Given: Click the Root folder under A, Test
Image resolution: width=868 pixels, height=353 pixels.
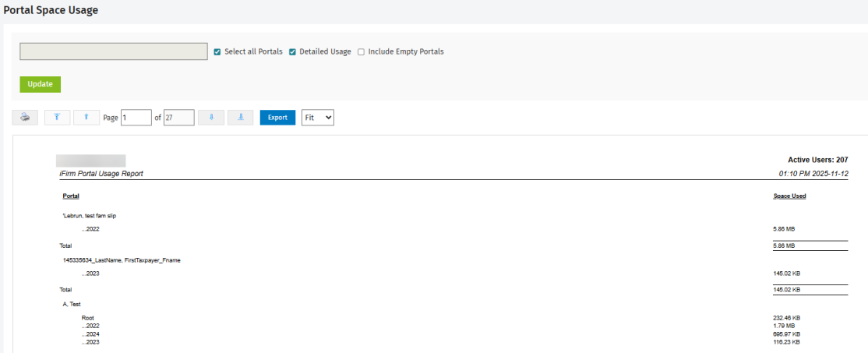Looking at the screenshot, I should [x=87, y=318].
